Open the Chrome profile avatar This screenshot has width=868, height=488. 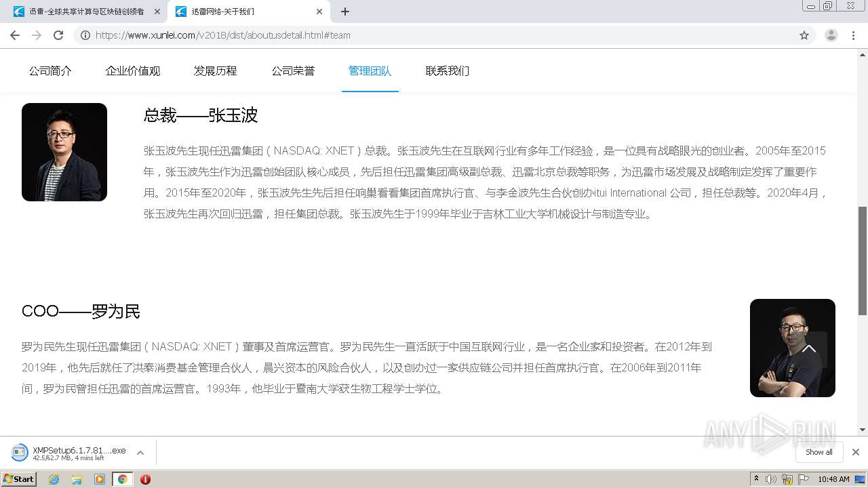[x=831, y=35]
